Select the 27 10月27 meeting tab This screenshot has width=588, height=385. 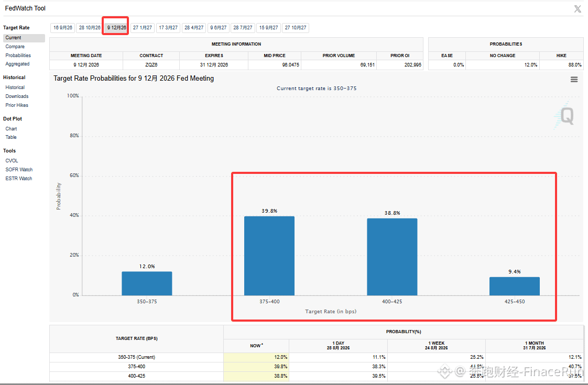coord(296,28)
